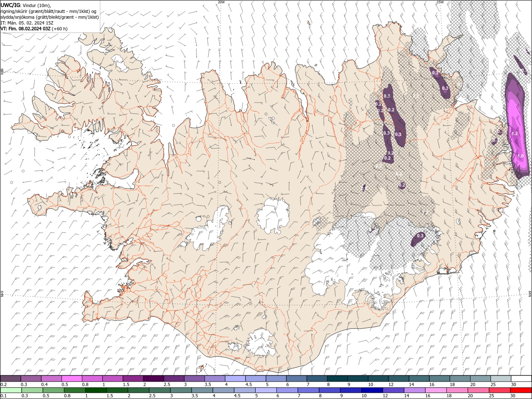Click the '0.1' label under the bottom legend row
Image resolution: width=532 pixels, height=399 pixels.
3,396
